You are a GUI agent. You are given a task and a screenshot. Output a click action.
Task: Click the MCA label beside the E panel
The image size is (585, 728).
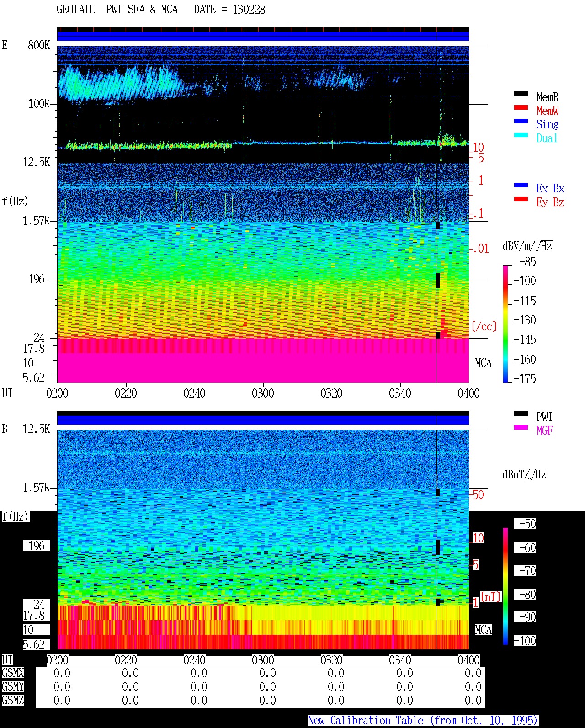[484, 363]
